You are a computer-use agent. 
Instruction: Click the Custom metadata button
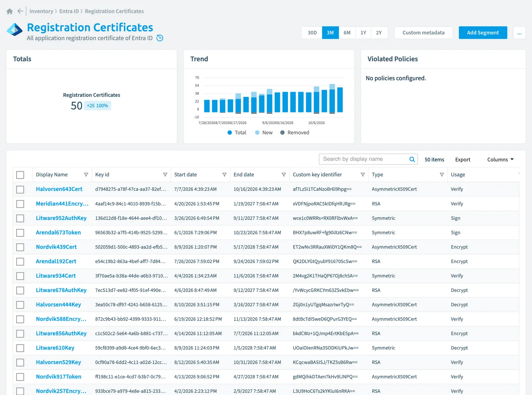[x=423, y=33]
